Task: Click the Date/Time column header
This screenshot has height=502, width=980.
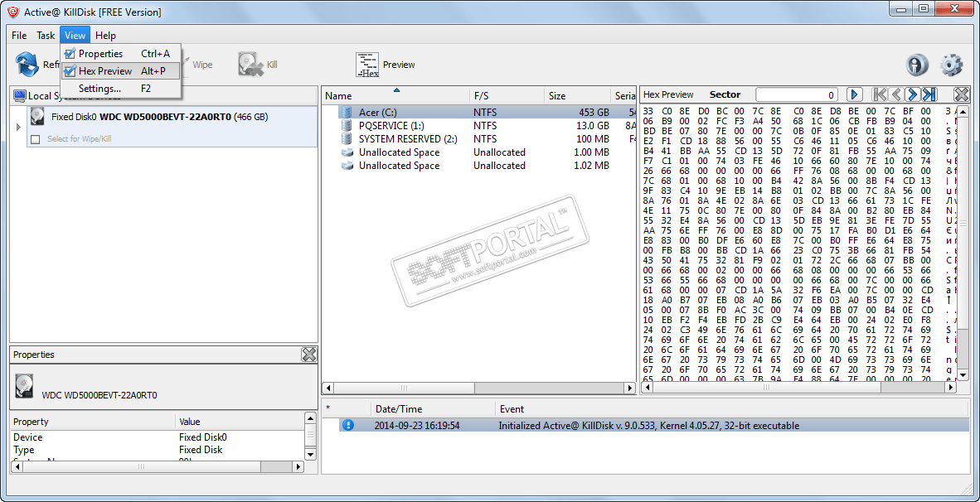Action: pos(432,409)
